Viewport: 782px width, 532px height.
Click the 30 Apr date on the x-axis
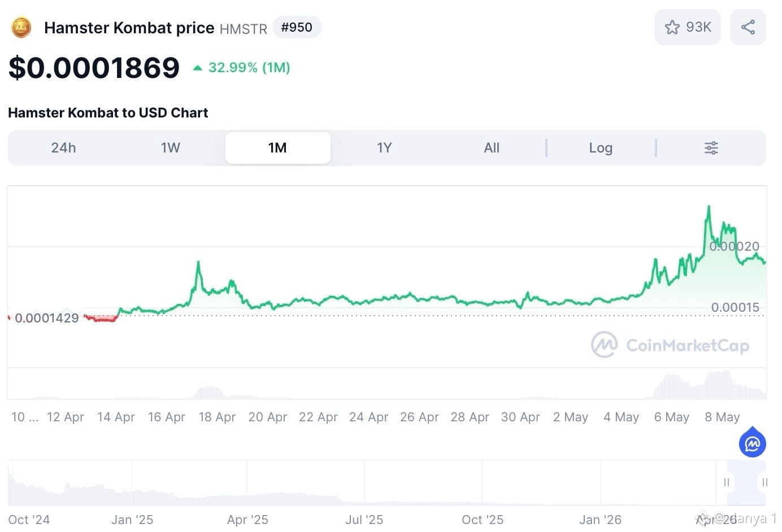(x=520, y=417)
